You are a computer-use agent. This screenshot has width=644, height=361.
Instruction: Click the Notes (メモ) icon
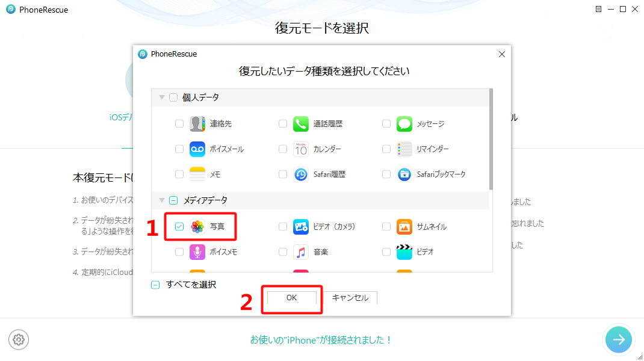197,174
